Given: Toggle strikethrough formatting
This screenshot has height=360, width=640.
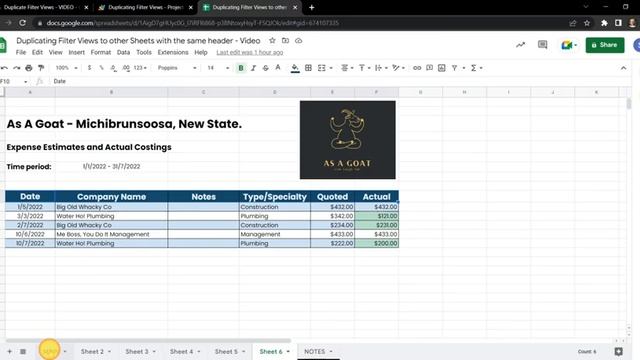Looking at the screenshot, I should pyautogui.click(x=266, y=68).
